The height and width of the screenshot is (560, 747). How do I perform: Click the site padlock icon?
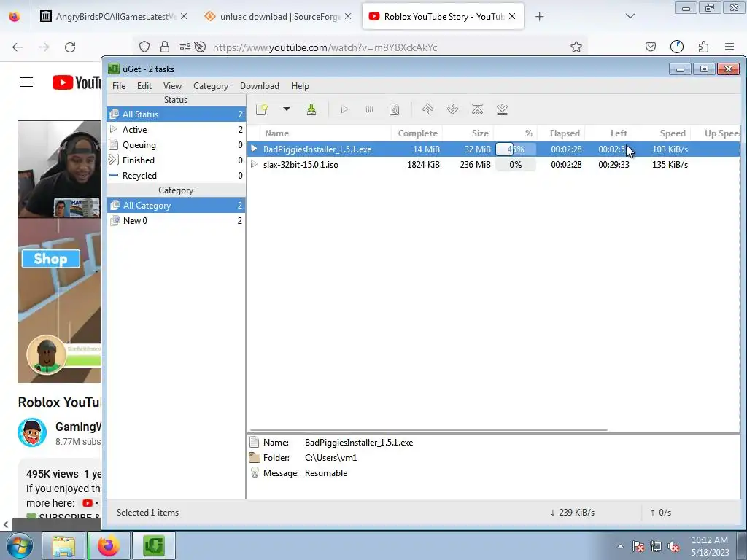point(165,47)
